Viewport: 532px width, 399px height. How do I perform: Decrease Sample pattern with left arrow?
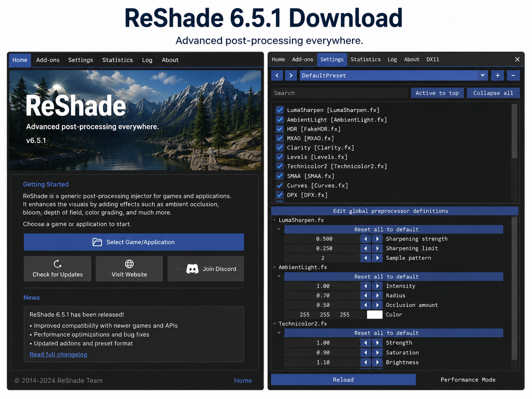click(x=366, y=258)
